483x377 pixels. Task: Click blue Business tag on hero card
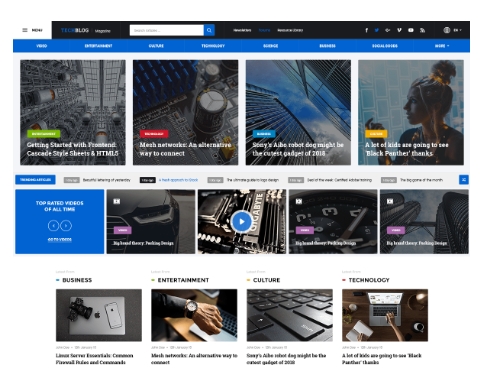(264, 134)
